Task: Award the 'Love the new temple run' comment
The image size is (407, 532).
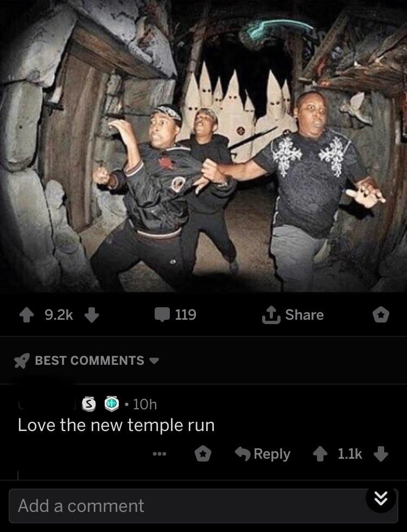Action: 203,454
